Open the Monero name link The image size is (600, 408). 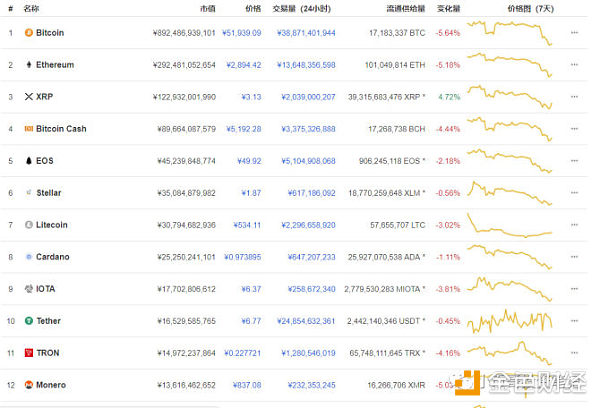51,385
